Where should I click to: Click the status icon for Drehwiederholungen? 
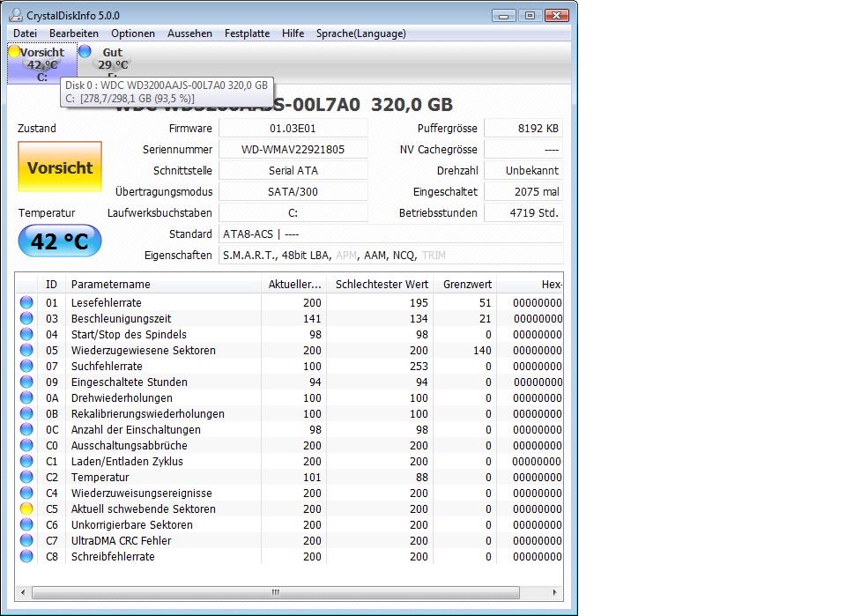pyautogui.click(x=26, y=397)
